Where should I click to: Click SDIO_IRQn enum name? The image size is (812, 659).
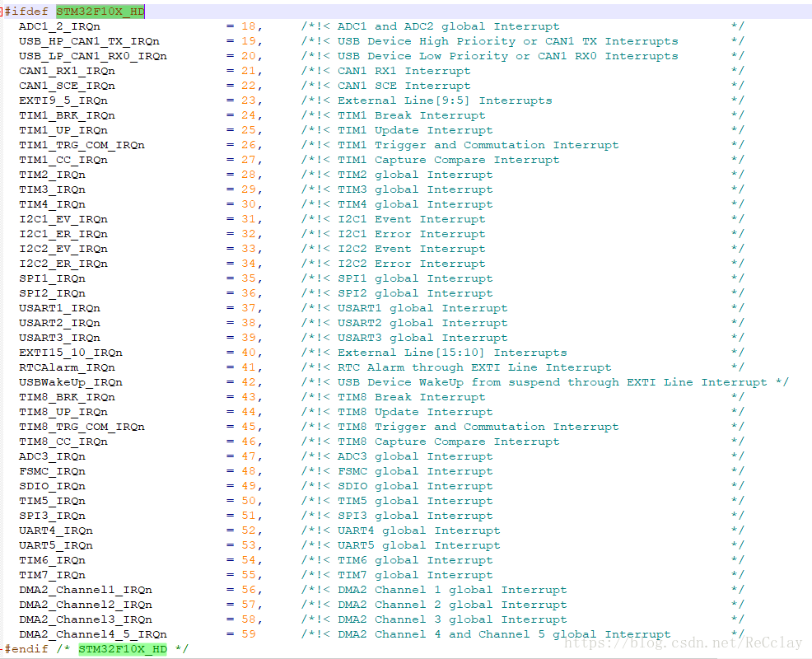[53, 486]
